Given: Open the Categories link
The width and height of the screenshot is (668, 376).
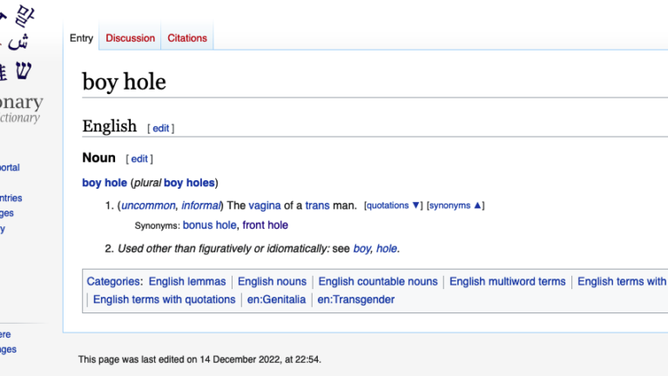Looking at the screenshot, I should [x=113, y=281].
